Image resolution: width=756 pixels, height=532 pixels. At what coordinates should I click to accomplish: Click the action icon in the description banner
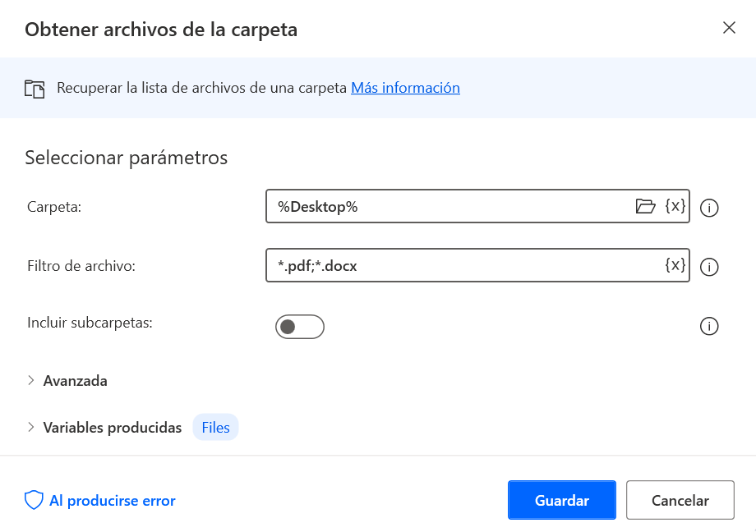(35, 87)
